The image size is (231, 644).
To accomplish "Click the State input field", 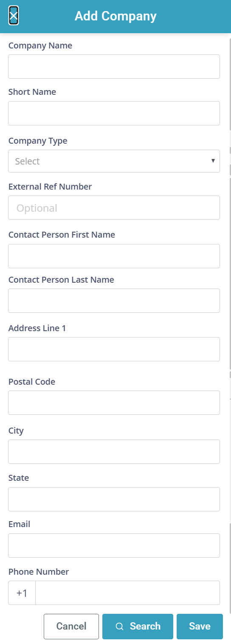I will tap(114, 499).
